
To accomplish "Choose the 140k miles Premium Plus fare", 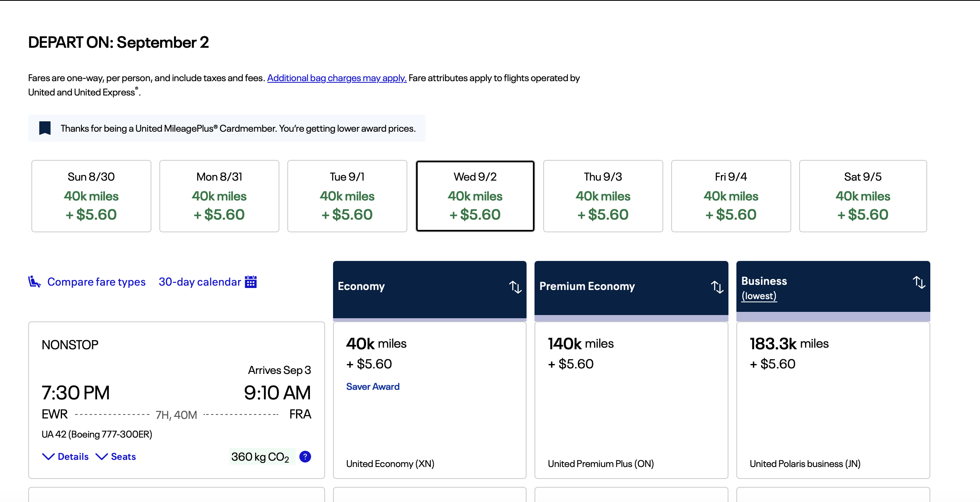I will tap(631, 400).
